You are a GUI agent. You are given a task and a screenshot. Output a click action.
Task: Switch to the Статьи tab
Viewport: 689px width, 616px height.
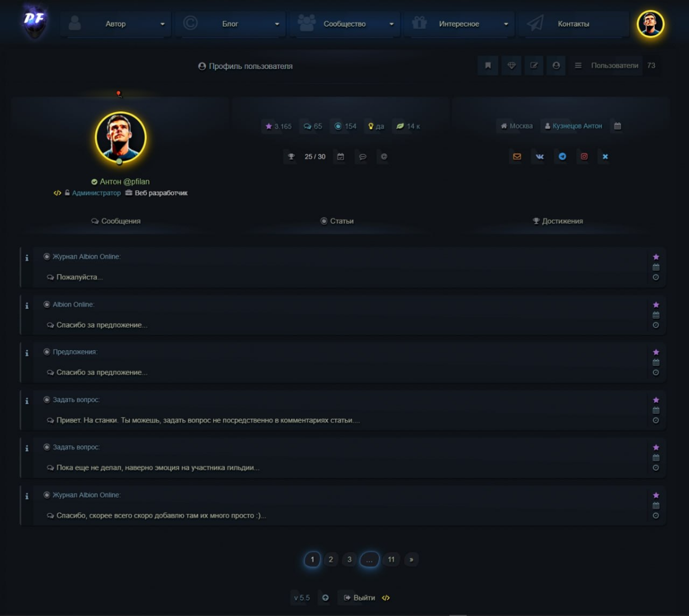tap(338, 221)
